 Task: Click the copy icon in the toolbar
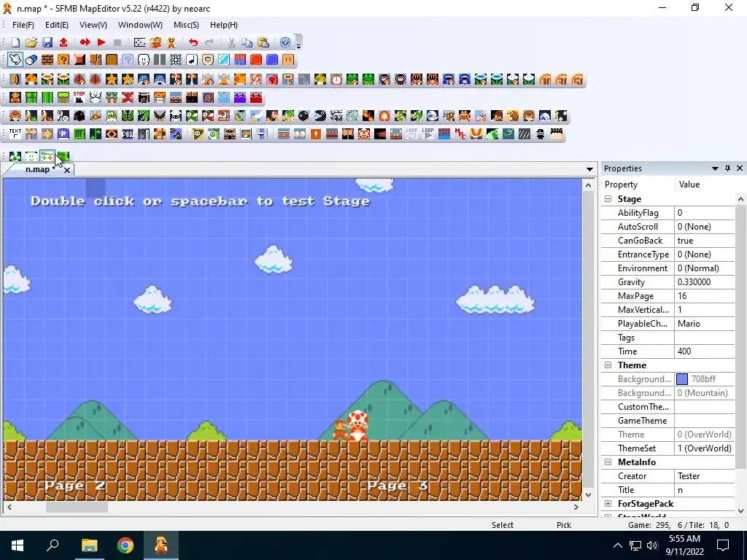point(247,42)
